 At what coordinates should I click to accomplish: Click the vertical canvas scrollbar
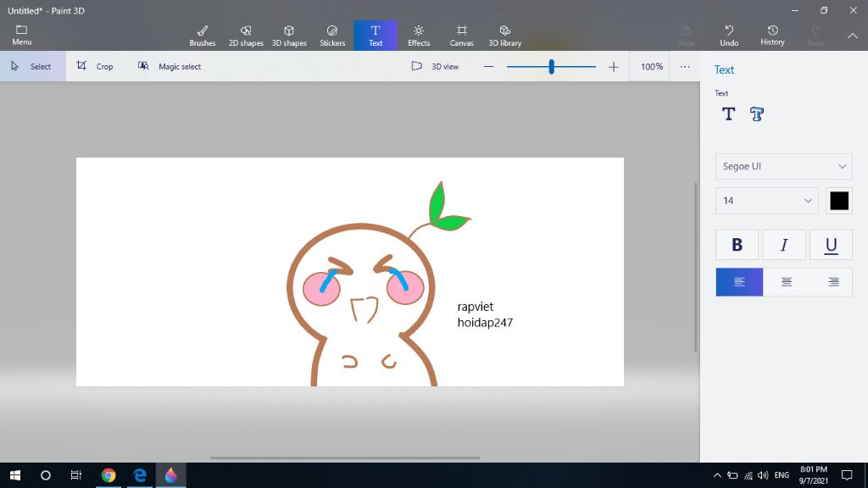pyautogui.click(x=696, y=267)
